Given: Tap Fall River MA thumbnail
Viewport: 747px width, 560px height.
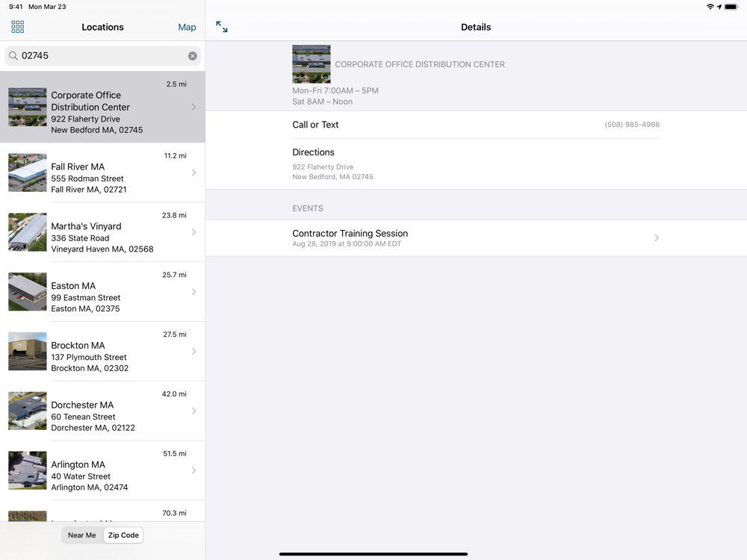Looking at the screenshot, I should (28, 172).
